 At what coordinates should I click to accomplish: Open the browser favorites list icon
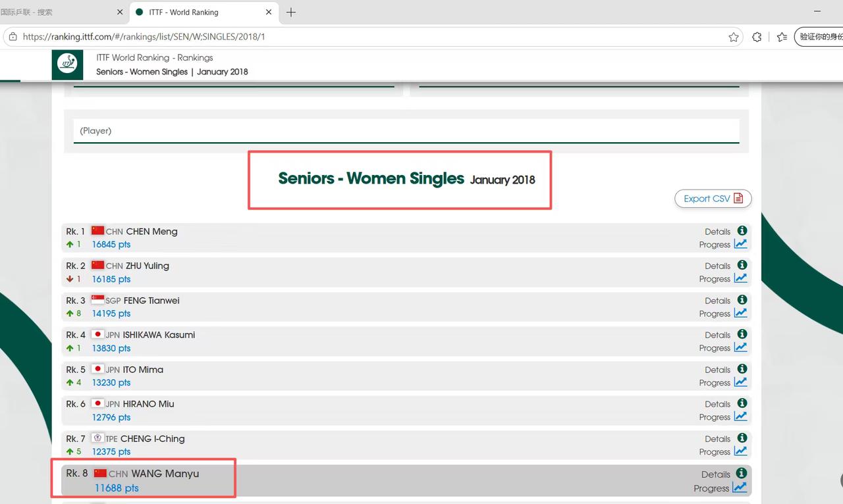782,37
